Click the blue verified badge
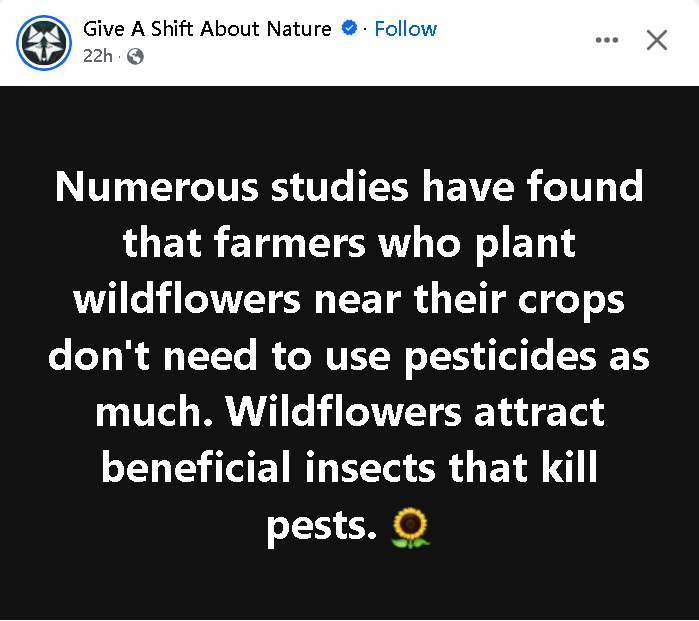This screenshot has width=699, height=621. click(349, 28)
